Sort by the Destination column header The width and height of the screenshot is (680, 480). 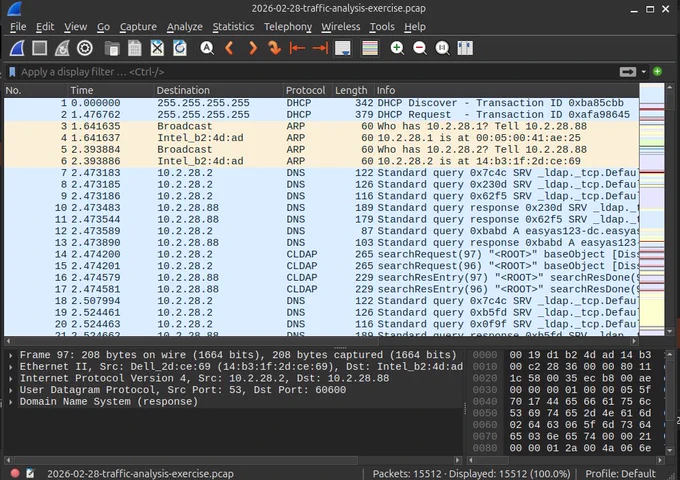pos(219,90)
